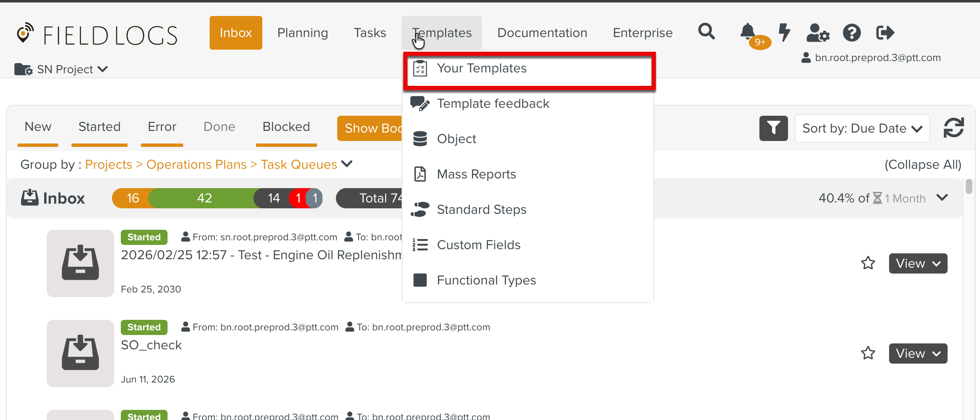Open the Planning section
Viewport: 980px width, 420px height.
(303, 33)
